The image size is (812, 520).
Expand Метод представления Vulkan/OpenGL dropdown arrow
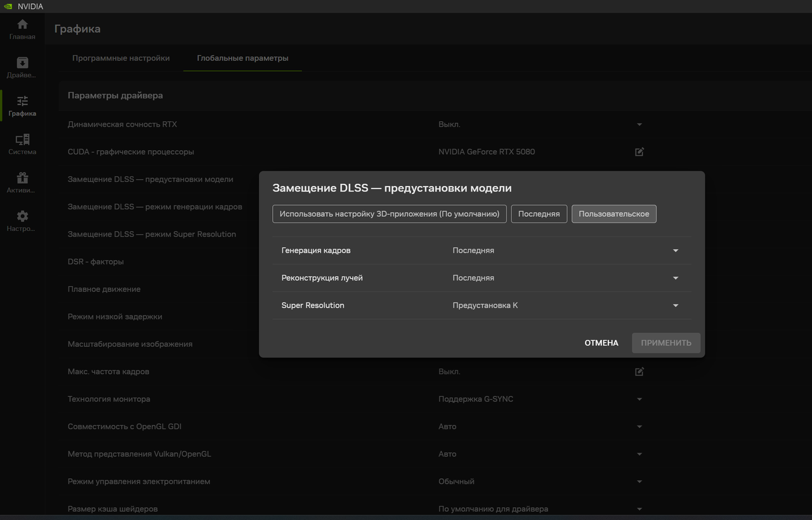639,454
